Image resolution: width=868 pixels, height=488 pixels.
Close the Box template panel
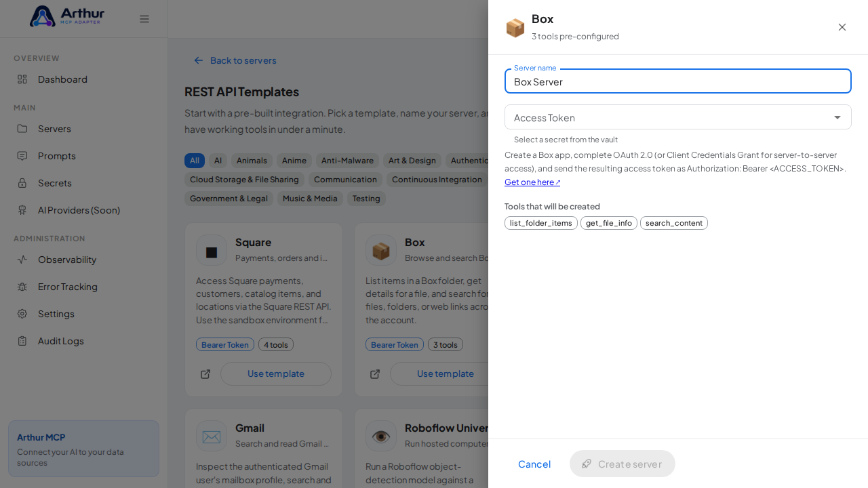[842, 27]
